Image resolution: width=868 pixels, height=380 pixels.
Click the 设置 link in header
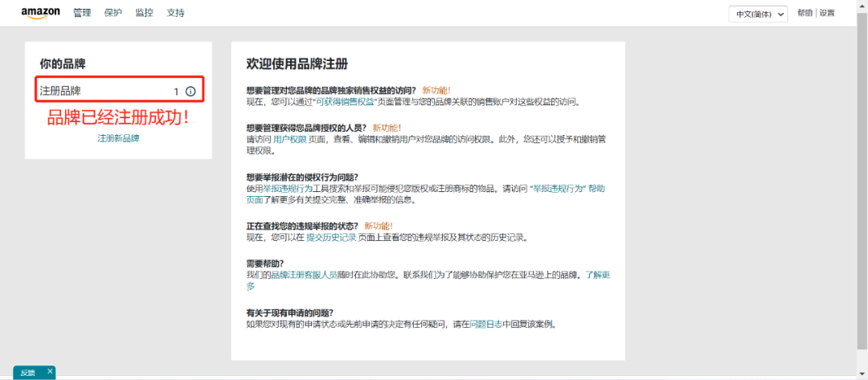[x=827, y=13]
